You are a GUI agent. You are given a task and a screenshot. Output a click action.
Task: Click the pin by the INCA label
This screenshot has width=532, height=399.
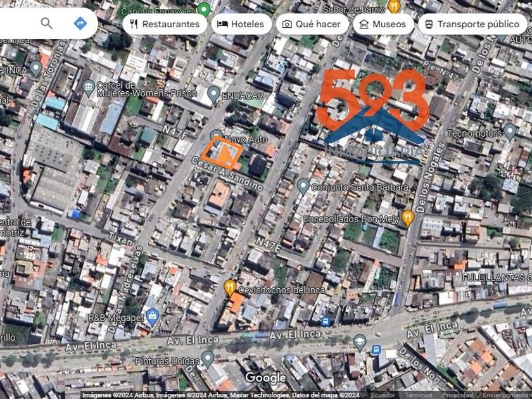(x=35, y=69)
